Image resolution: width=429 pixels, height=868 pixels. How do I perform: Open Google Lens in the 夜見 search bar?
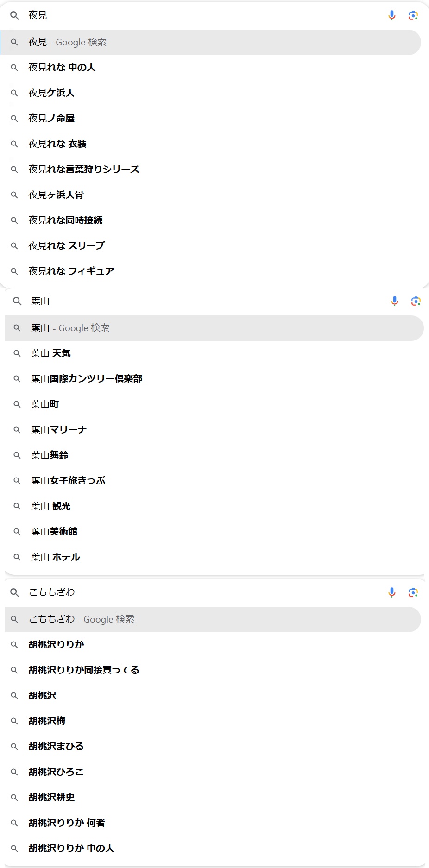[x=413, y=15]
